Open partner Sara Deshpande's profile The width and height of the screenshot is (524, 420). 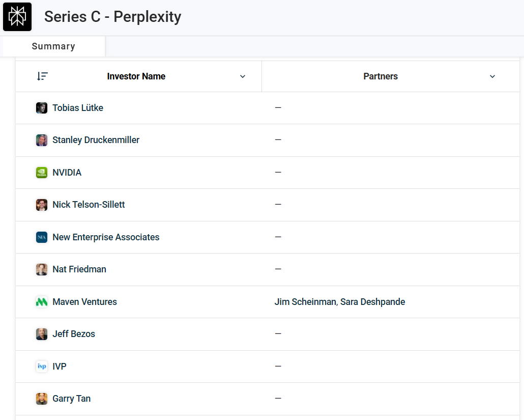tap(372, 302)
